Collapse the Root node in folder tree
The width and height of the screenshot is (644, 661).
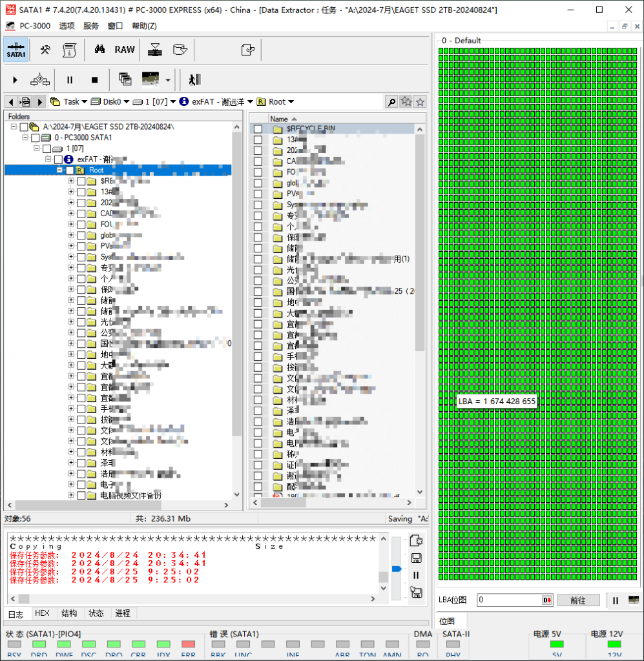coord(59,170)
